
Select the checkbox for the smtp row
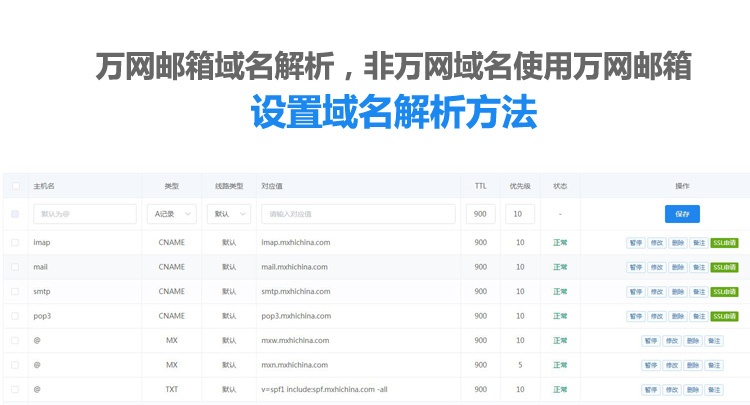(x=14, y=291)
